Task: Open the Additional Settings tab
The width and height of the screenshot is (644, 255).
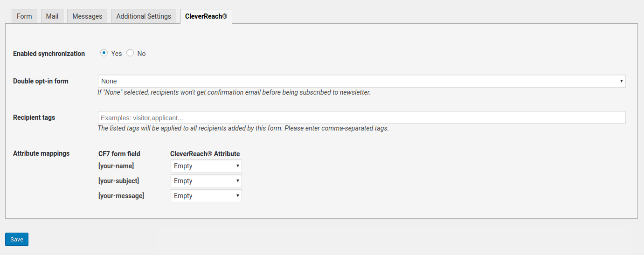Action: click(144, 16)
